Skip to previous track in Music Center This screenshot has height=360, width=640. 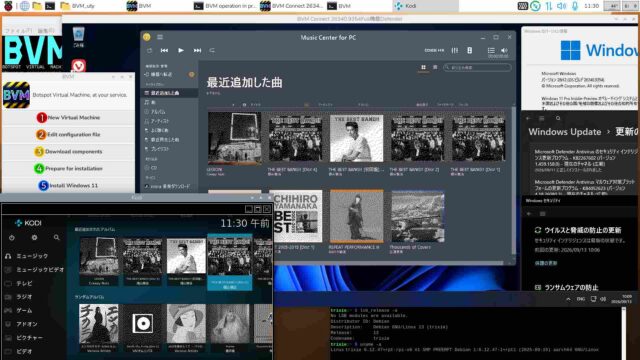point(164,50)
